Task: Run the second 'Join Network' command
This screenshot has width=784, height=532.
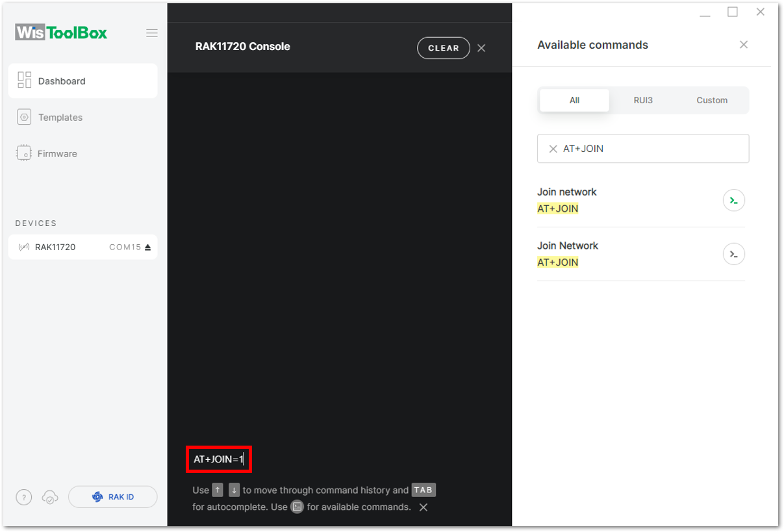Action: point(734,254)
